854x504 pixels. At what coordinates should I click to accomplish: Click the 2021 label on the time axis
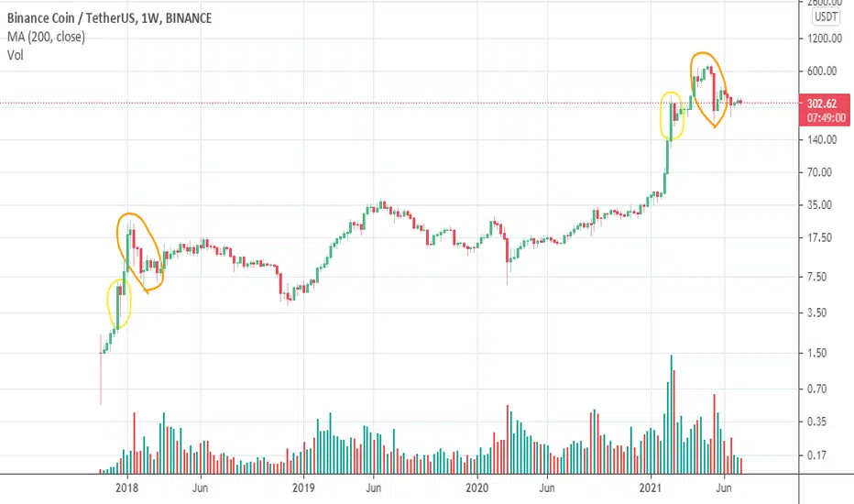651,488
